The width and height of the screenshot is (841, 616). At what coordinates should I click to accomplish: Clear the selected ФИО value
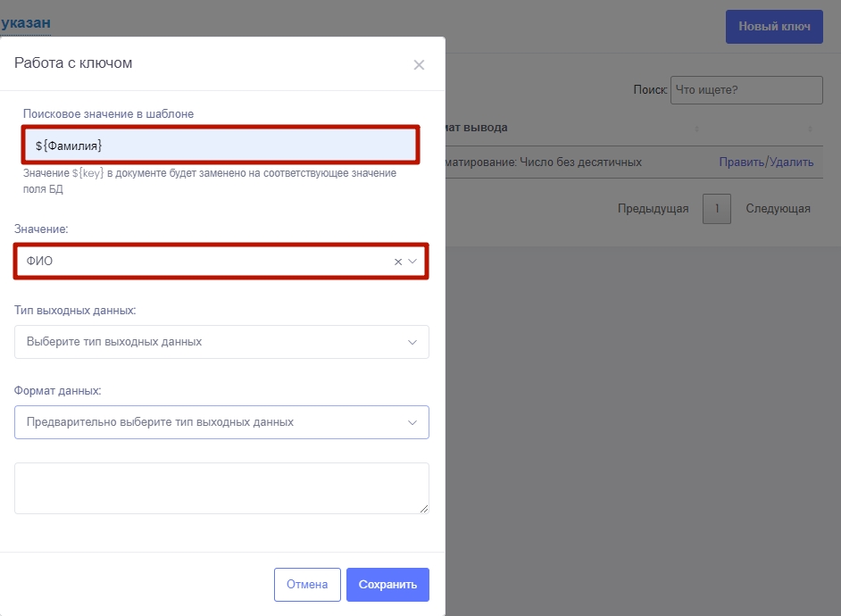398,262
